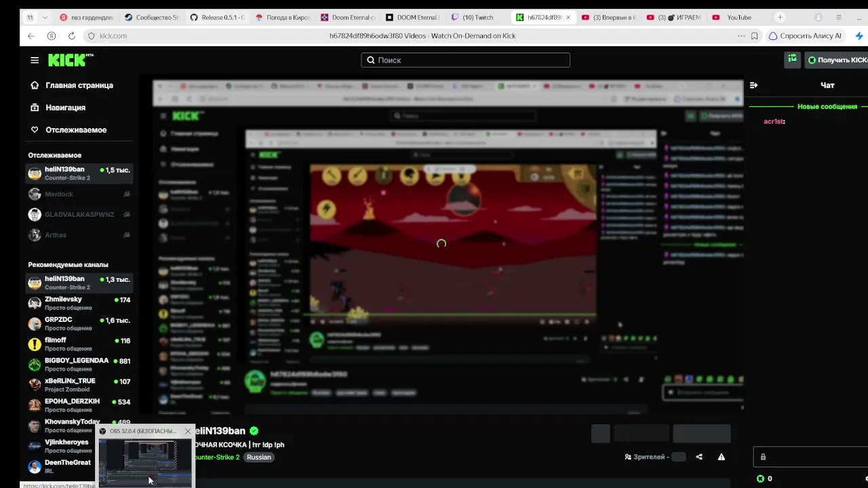
Task: Click Получить KICKS button
Action: pyautogui.click(x=837, y=60)
